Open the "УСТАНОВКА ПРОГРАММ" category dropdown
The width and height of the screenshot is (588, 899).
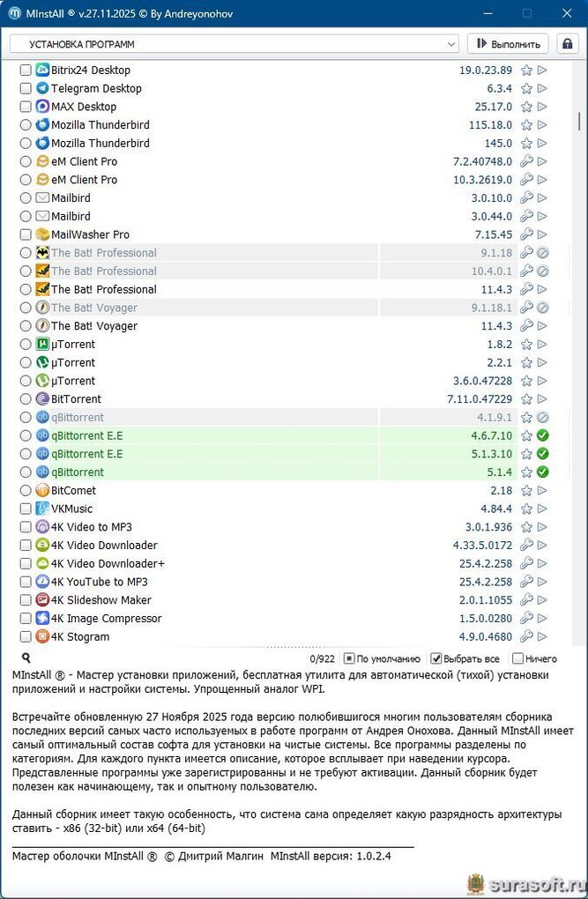click(x=234, y=44)
